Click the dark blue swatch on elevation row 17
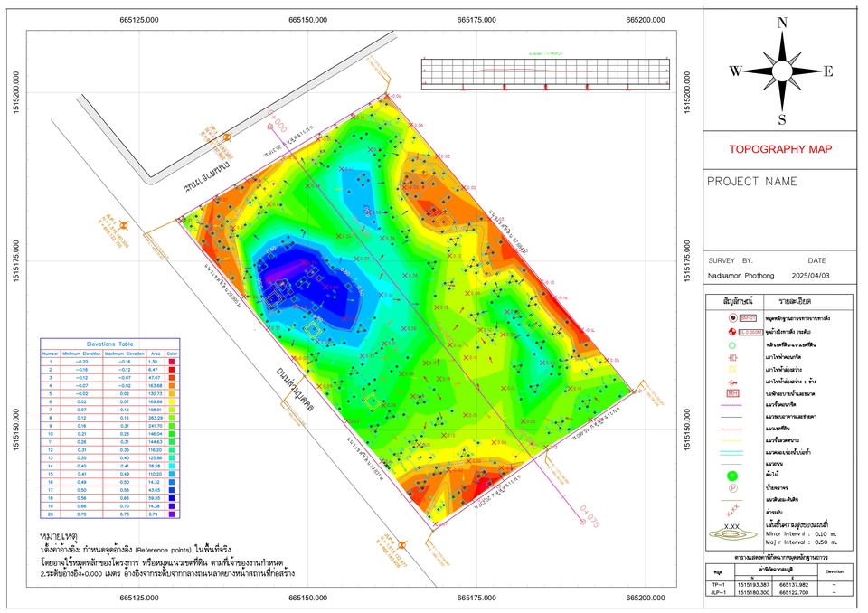Viewport: 868px width, 613px height. 172,488
